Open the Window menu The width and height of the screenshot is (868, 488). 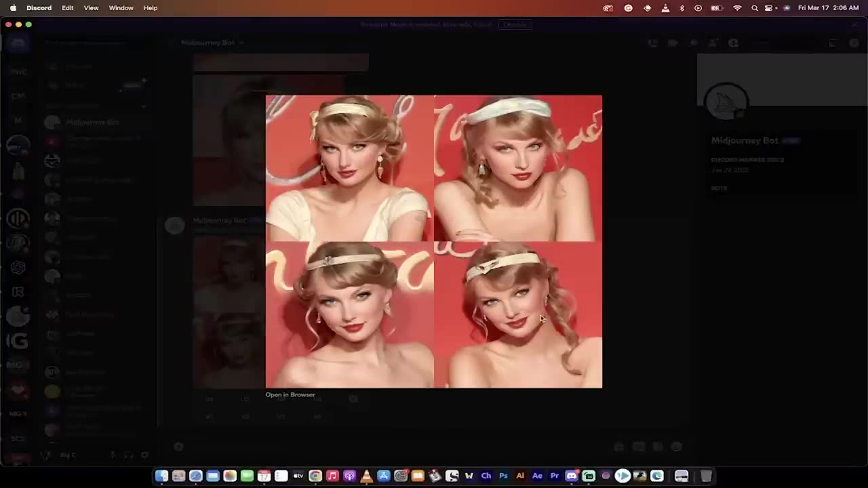(121, 8)
